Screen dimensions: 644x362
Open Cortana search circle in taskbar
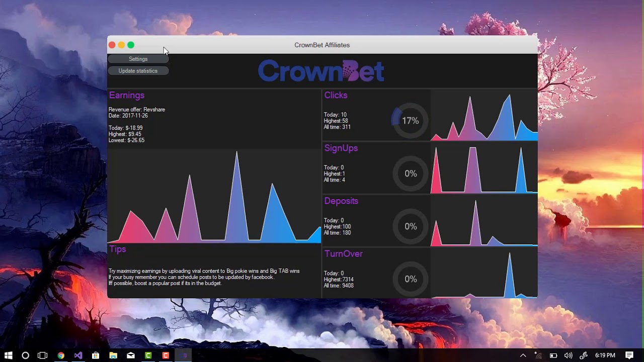(x=26, y=355)
